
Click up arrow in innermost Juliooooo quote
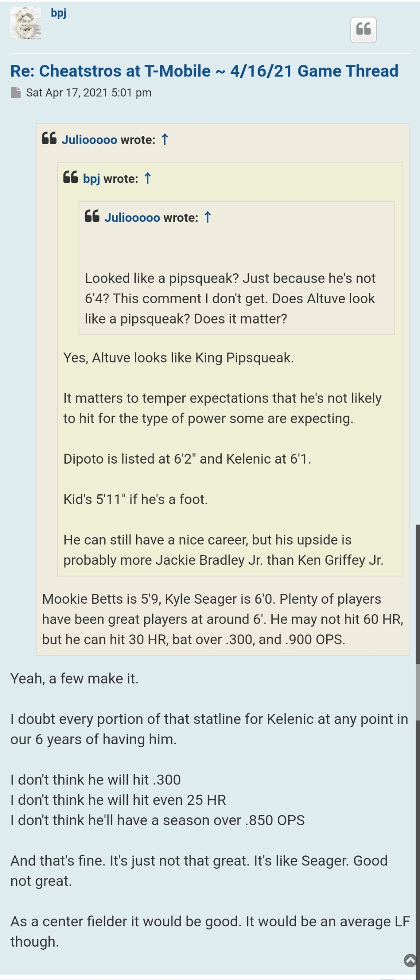(x=208, y=217)
